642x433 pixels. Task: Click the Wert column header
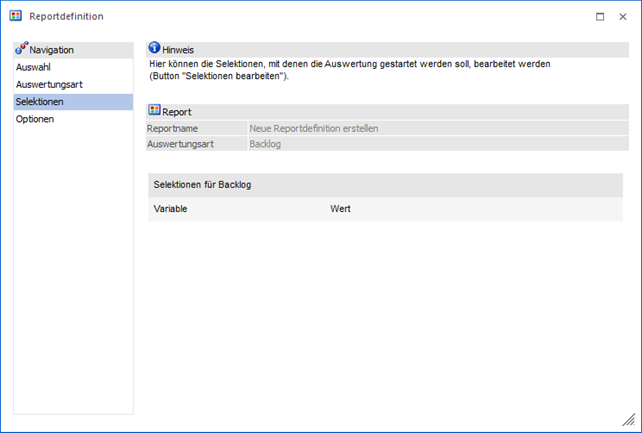[x=340, y=209]
